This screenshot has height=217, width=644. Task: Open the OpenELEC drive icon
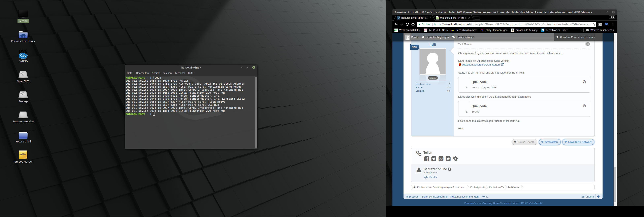tap(23, 76)
